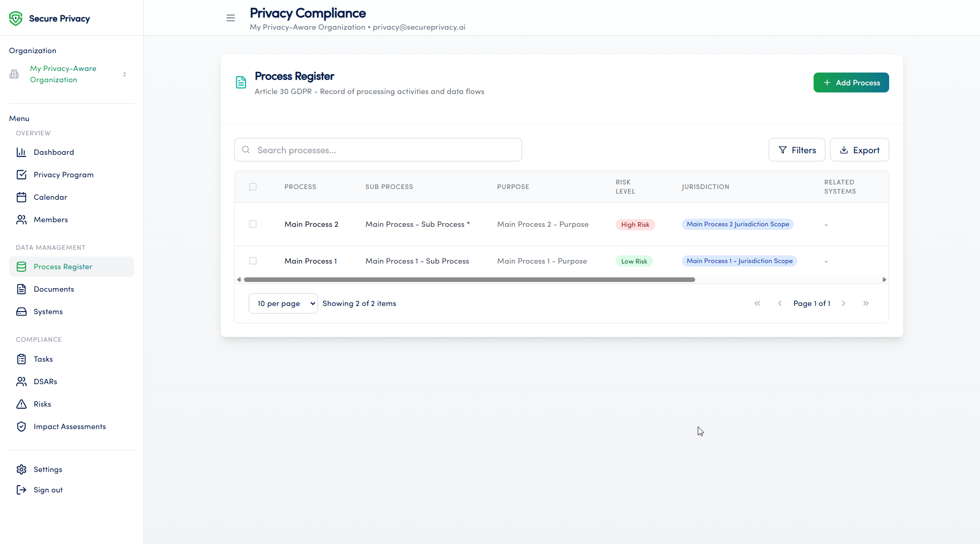
Task: Click the search processes input field
Action: coord(378,150)
